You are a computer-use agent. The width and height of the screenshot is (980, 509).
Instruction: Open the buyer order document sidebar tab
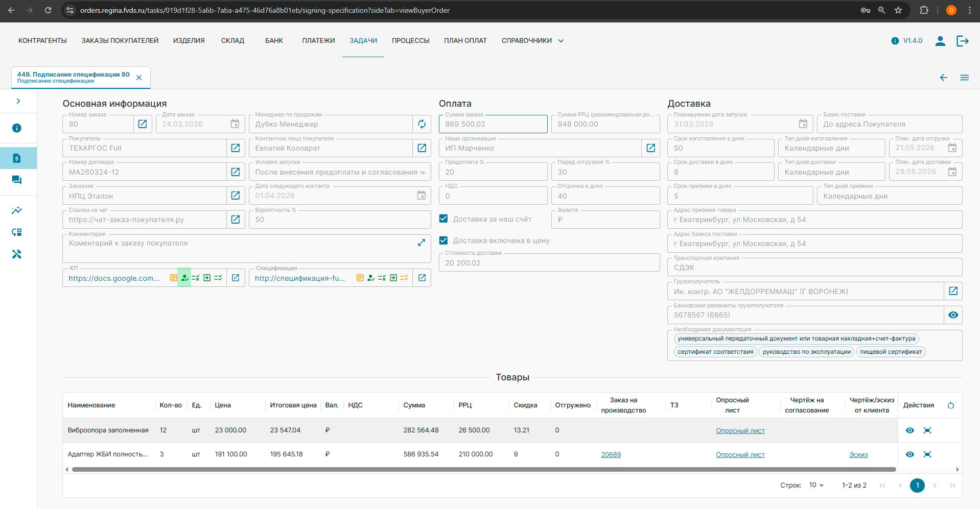pyautogui.click(x=17, y=158)
